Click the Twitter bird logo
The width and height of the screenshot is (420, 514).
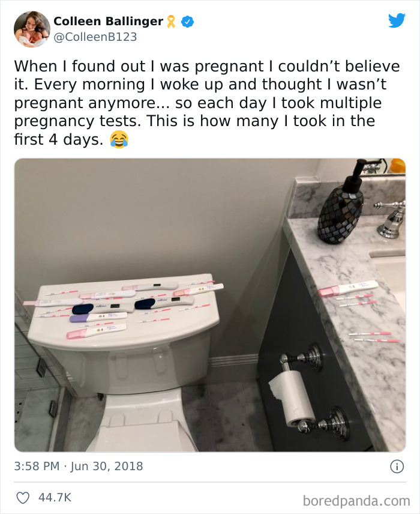397,20
